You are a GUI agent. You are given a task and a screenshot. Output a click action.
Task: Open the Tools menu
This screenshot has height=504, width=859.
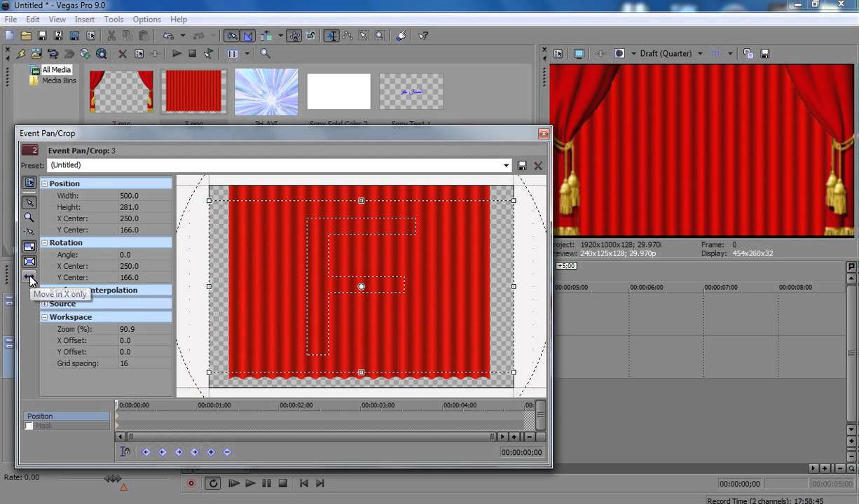(114, 20)
